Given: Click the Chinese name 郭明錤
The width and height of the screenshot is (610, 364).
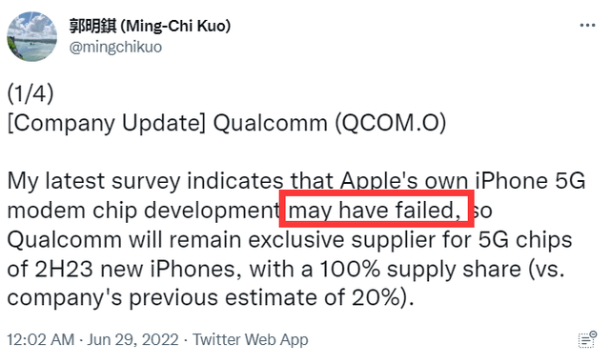Looking at the screenshot, I should (93, 26).
